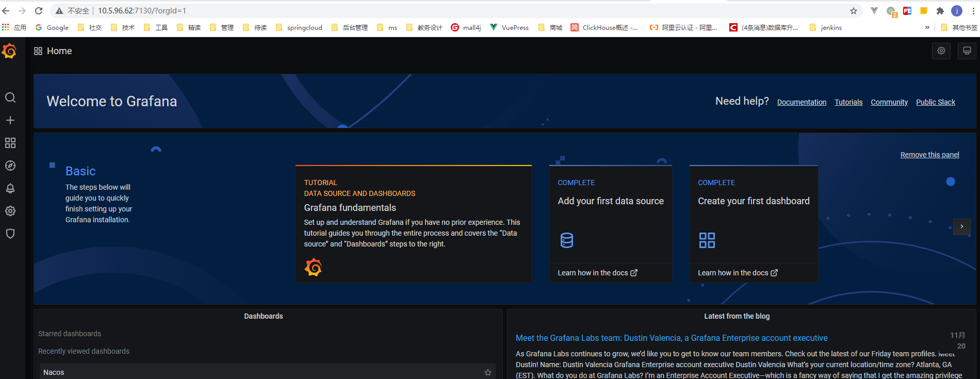The height and width of the screenshot is (379, 980).
Task: Click the browser forward arrow
Action: click(22, 11)
